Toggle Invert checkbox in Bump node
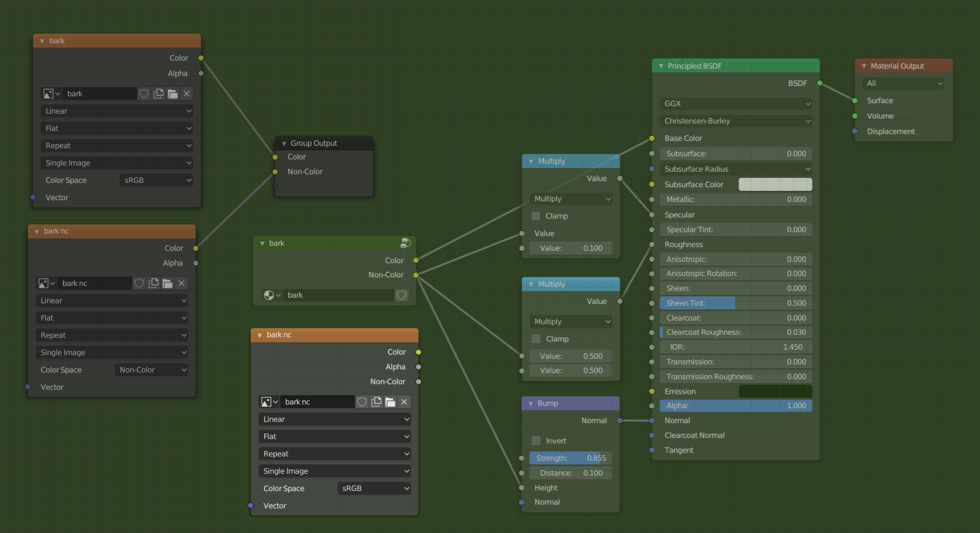 click(x=536, y=441)
